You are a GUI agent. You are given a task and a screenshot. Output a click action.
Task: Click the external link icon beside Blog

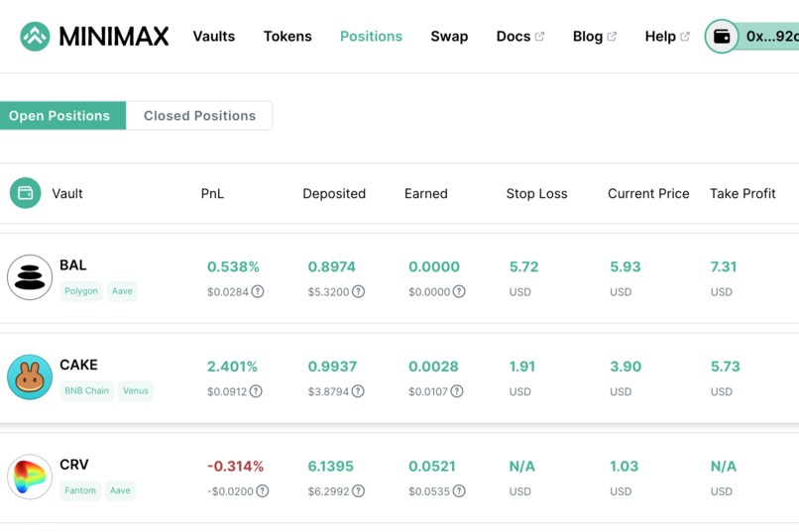pos(612,36)
